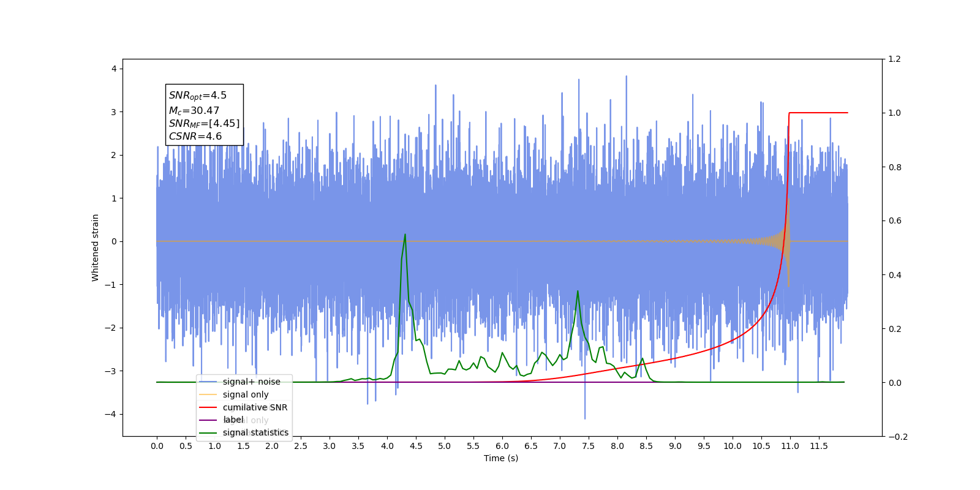Viewport: 980px width, 490px height.
Task: Click the right-axis tick label 0.6
Action: coord(894,221)
